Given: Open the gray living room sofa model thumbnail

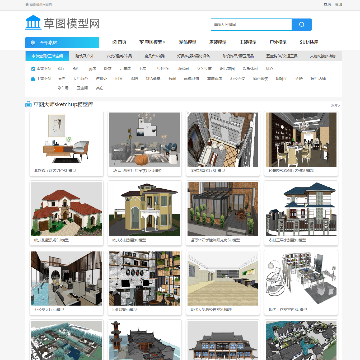Looking at the screenshot, I should coord(144,139).
